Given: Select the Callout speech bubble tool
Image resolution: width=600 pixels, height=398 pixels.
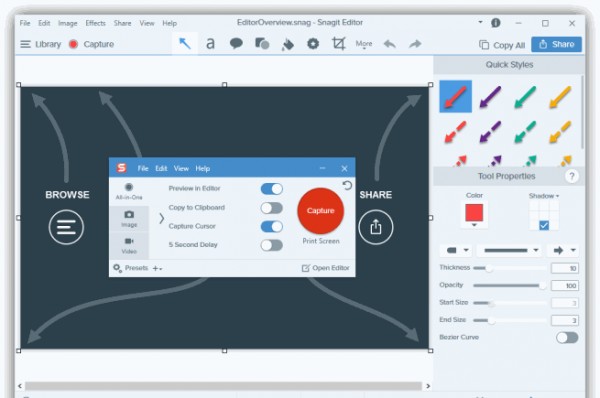Looking at the screenshot, I should pyautogui.click(x=236, y=44).
